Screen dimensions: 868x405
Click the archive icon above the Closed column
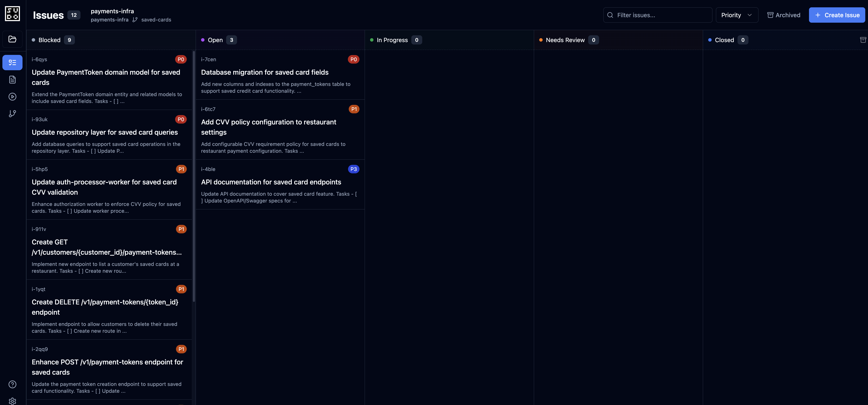(x=863, y=40)
